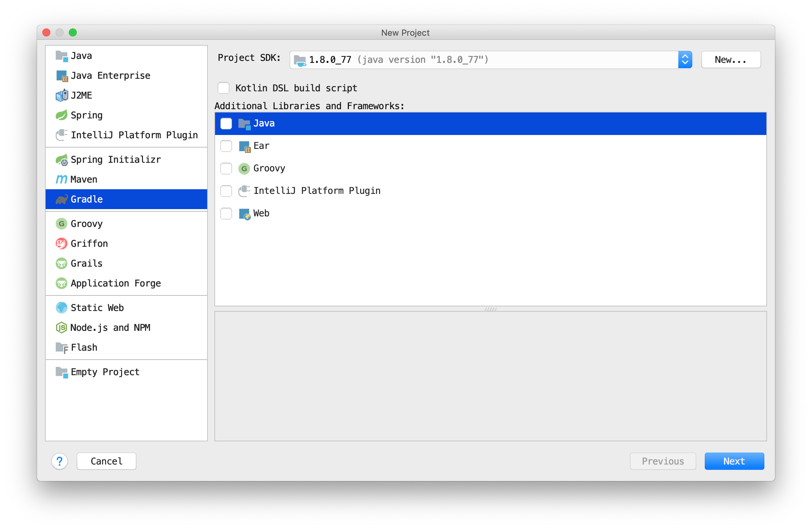Screen dimensions: 812x530
Task: Open help with the question mark button
Action: tap(60, 462)
